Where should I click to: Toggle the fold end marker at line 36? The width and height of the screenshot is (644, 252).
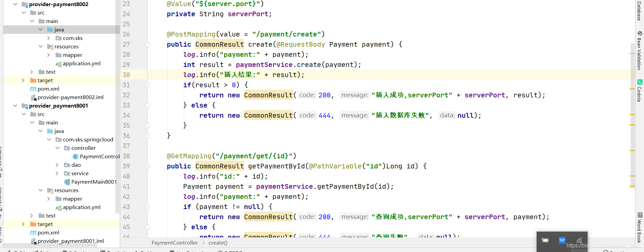tap(148, 136)
